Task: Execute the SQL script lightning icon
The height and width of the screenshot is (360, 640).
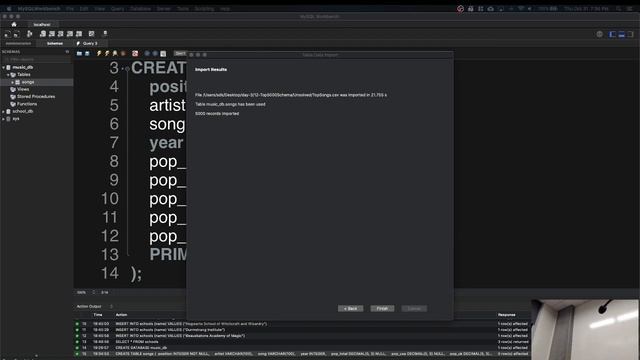Action: 99,53
